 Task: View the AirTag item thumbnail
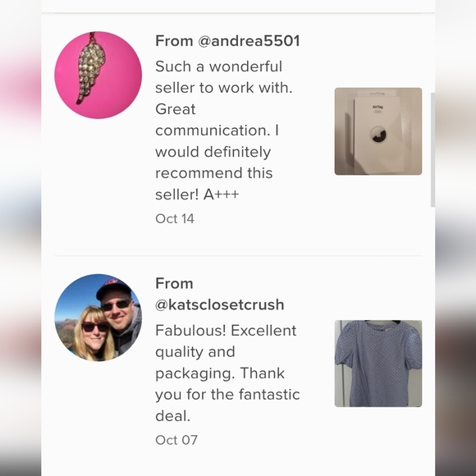(x=378, y=131)
